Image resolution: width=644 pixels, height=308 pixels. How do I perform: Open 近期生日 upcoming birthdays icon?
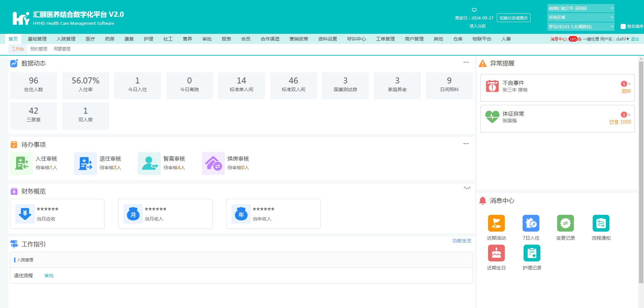click(496, 253)
